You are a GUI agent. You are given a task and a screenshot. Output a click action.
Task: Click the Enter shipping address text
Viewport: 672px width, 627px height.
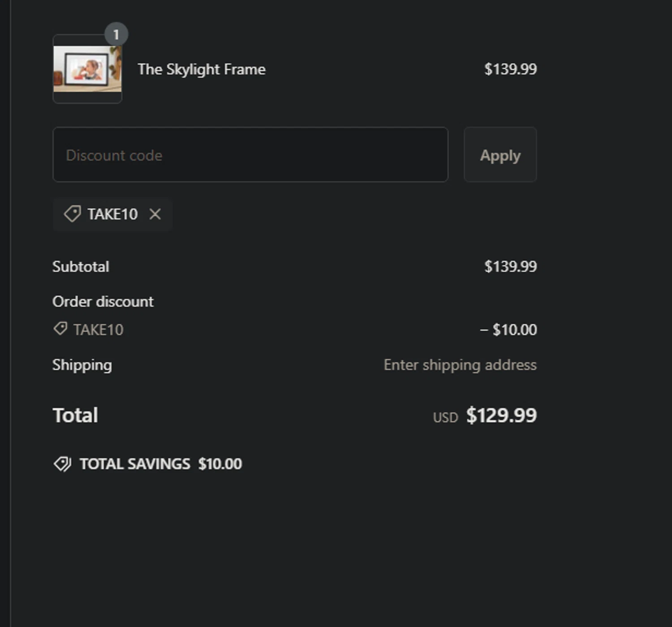click(460, 365)
